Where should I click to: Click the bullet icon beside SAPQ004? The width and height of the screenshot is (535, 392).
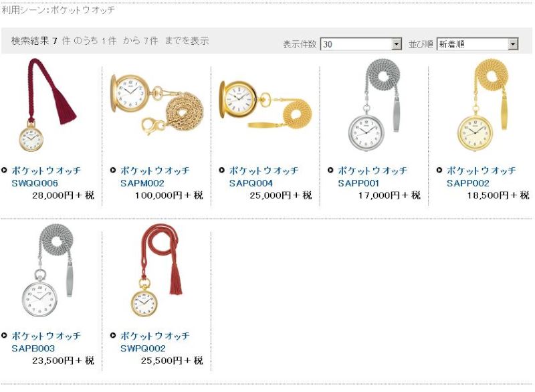coord(222,170)
